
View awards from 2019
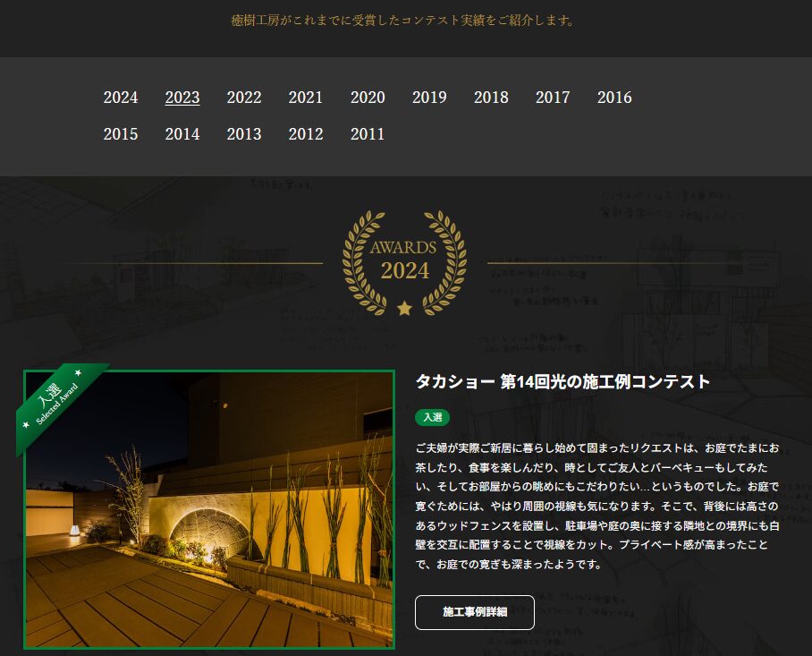click(429, 98)
